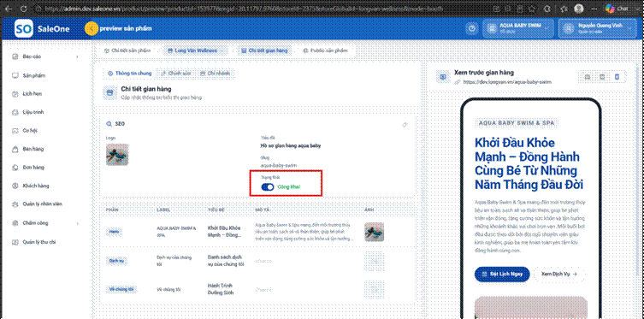The height and width of the screenshot is (319, 644).
Task: Select the tablet preview device icon
Action: tap(602, 77)
